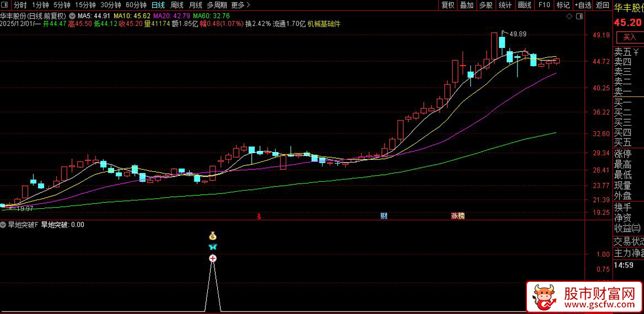Add stock with +自选 button
Screen dimensions: 644x314
click(583, 5)
